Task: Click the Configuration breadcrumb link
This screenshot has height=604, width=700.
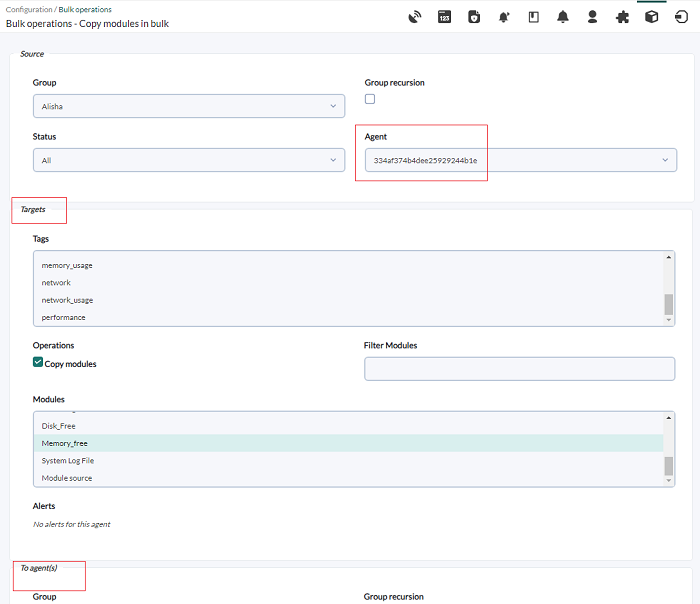Action: pyautogui.click(x=29, y=9)
